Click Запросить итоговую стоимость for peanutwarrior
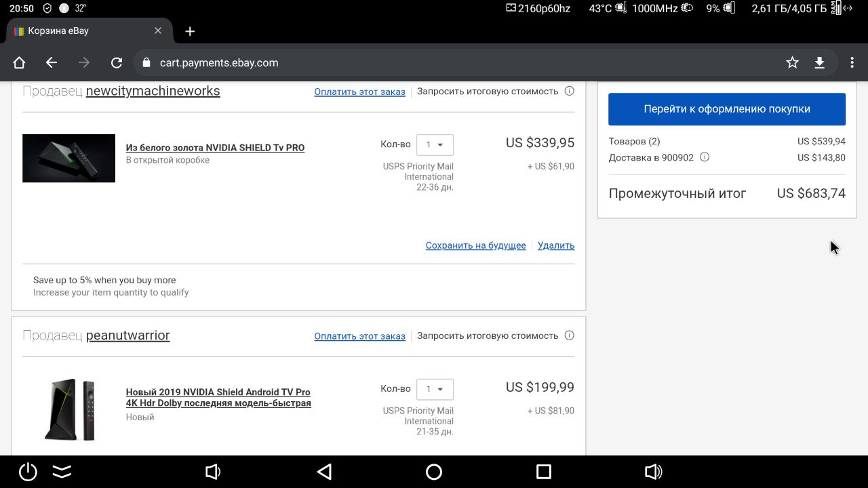Image resolution: width=868 pixels, height=488 pixels. coord(488,335)
